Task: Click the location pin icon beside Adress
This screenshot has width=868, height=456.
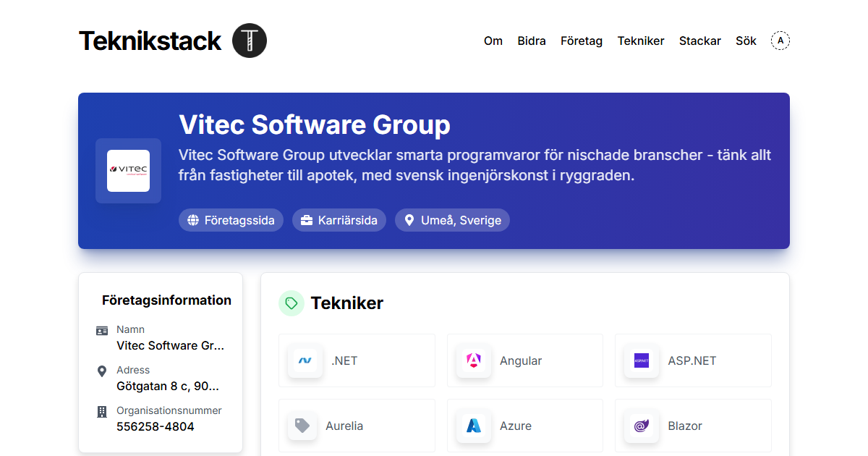Action: pos(102,371)
